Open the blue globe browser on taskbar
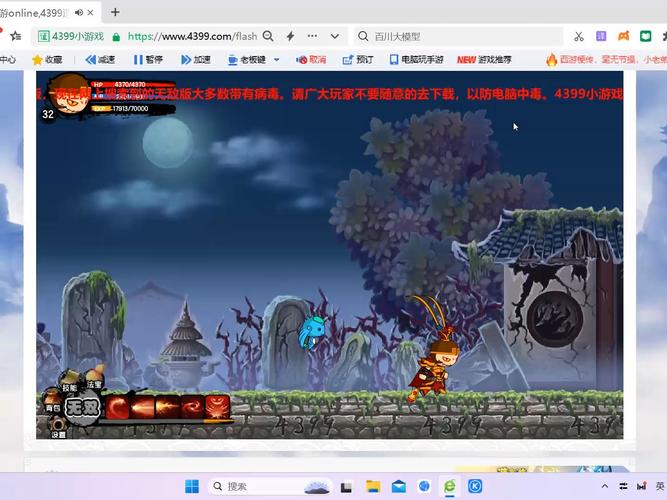This screenshot has height=500, width=667. (424, 486)
